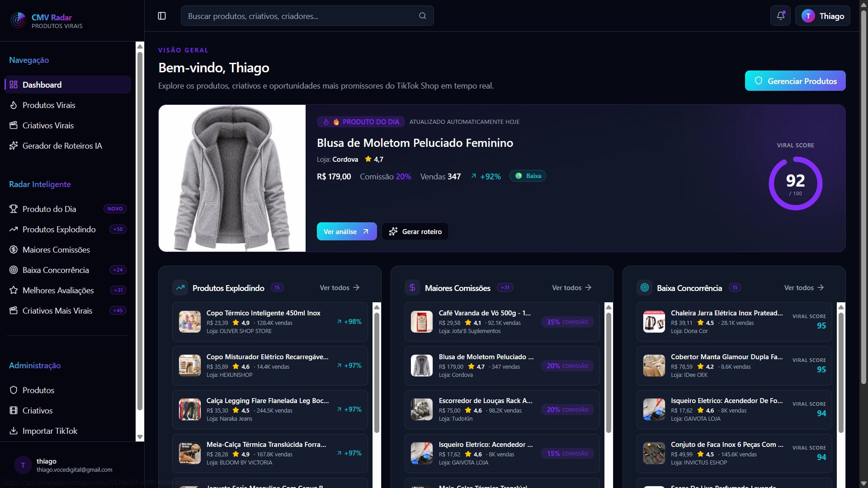Click the Produtos shield icon in Administração
Viewport: 868px width, 488px height.
pos(14,390)
